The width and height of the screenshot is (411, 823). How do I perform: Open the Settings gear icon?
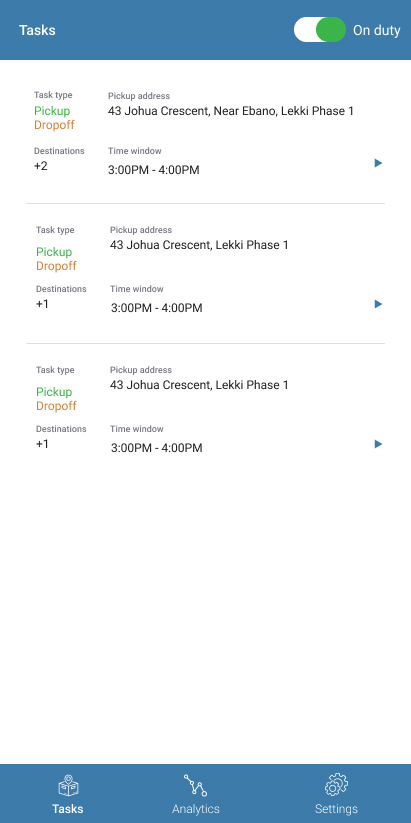(336, 785)
